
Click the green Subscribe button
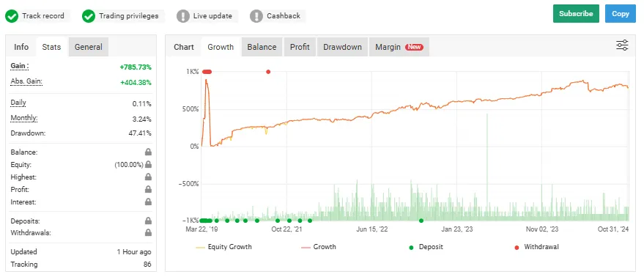click(x=576, y=14)
